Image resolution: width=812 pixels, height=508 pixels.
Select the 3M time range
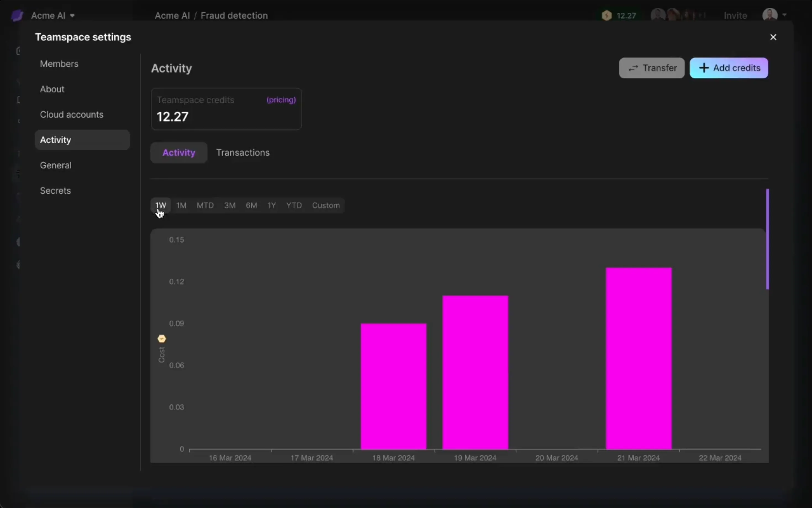pyautogui.click(x=230, y=205)
